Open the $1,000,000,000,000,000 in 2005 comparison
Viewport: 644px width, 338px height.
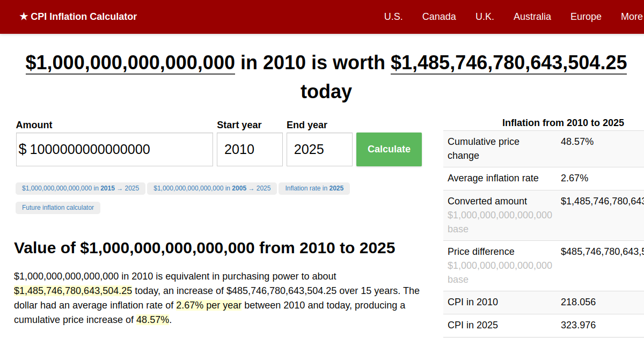pos(212,188)
